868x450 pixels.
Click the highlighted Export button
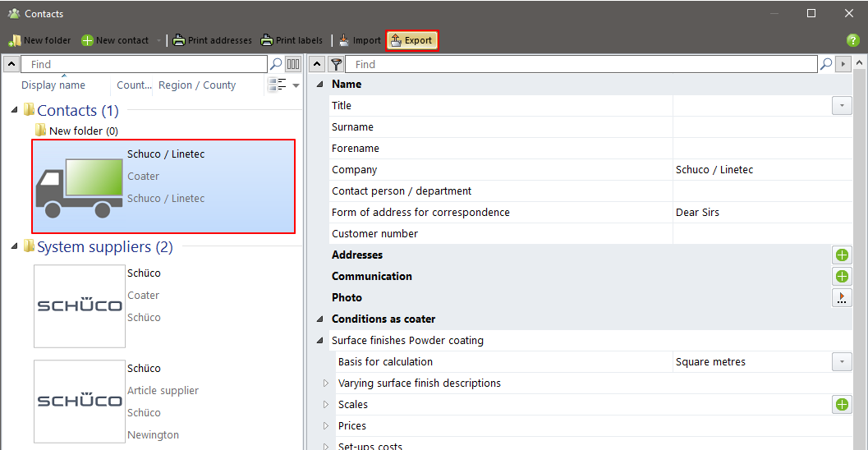411,40
